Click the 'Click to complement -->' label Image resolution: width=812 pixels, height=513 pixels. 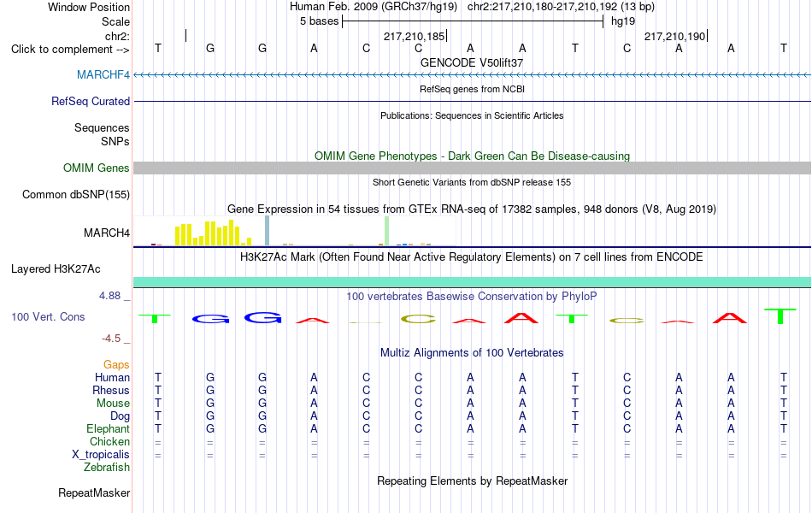point(70,50)
